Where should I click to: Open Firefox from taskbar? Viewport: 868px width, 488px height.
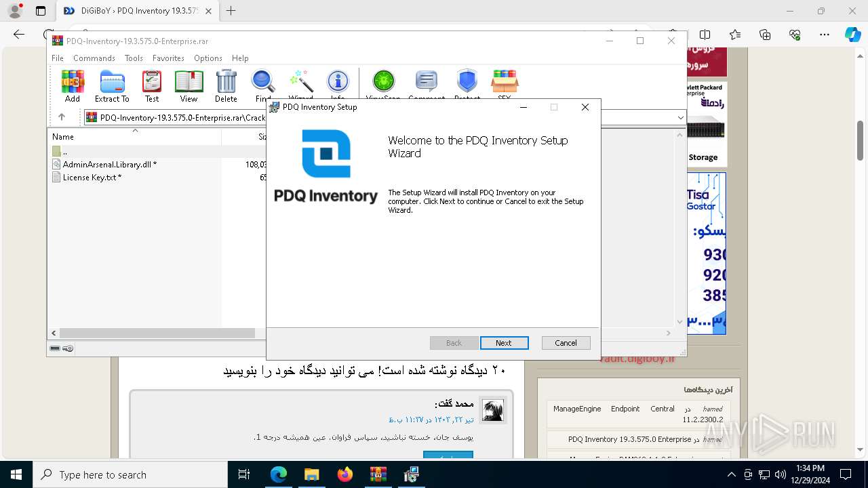344,474
